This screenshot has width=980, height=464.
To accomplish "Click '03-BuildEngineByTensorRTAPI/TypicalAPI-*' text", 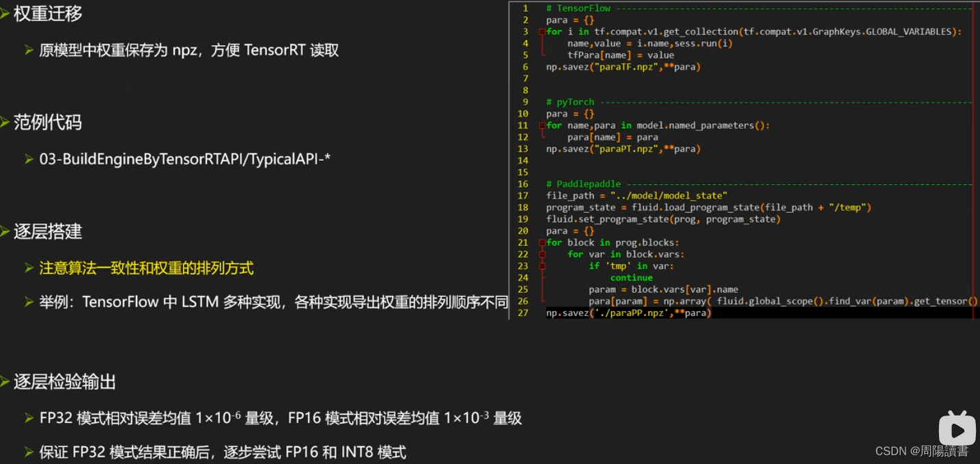I will (185, 159).
